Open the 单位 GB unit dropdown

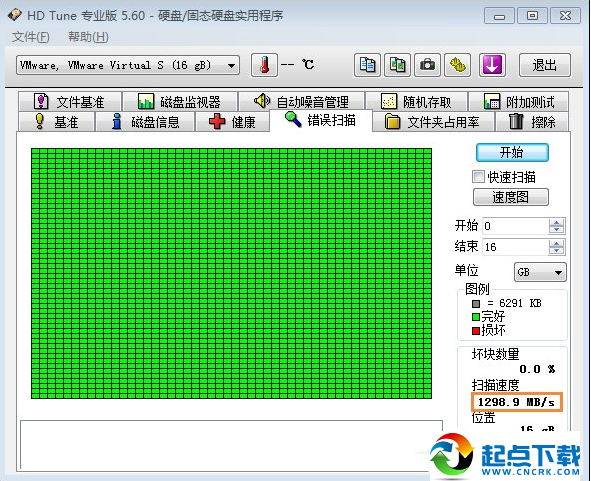[540, 272]
